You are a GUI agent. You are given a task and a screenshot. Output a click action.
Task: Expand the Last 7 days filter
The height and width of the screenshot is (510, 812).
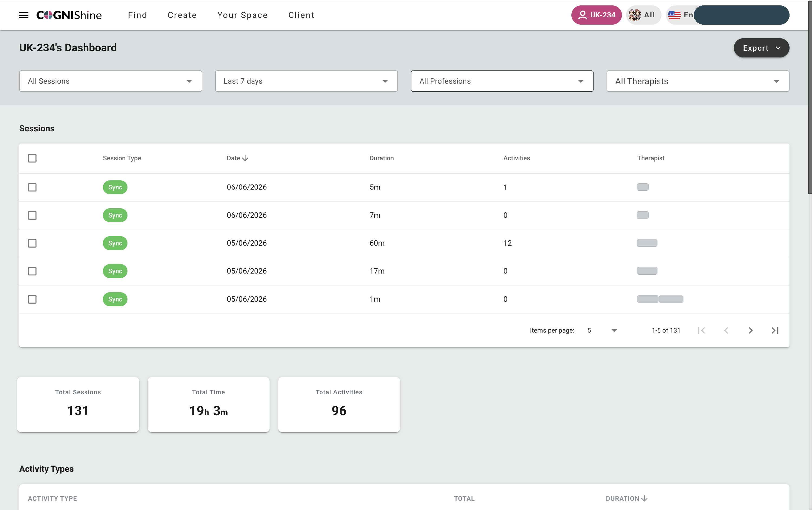(306, 81)
